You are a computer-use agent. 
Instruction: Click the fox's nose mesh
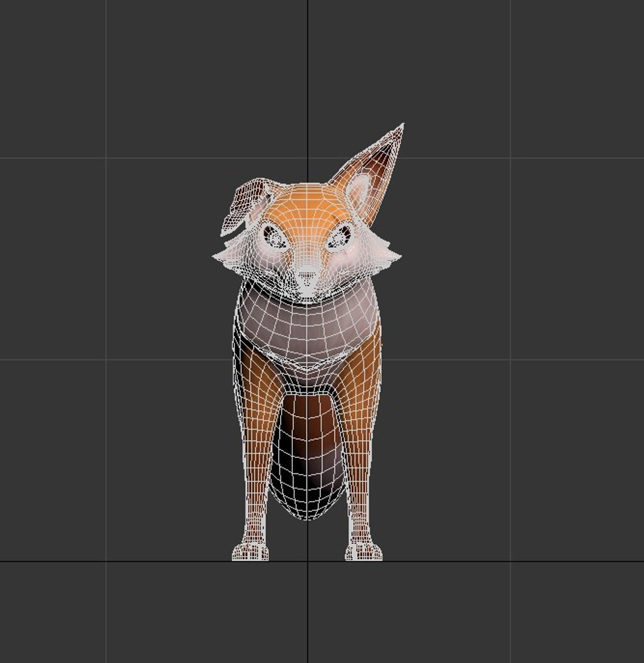coord(308,276)
